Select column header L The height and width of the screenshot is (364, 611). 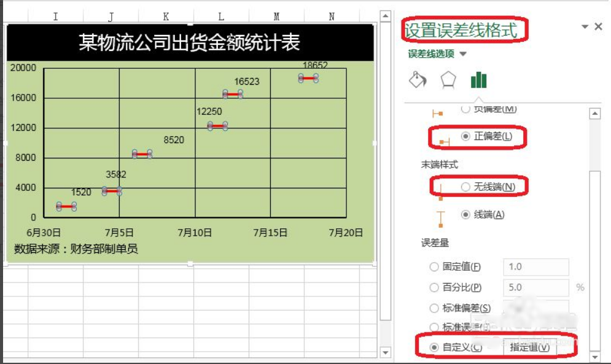click(221, 17)
